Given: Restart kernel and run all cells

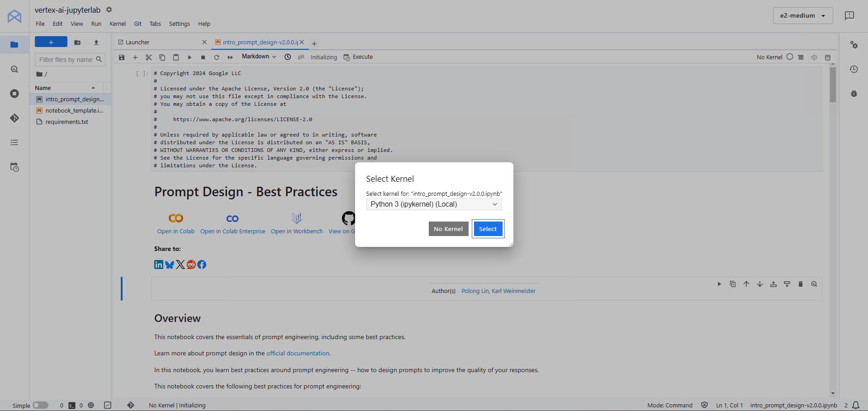Looking at the screenshot, I should point(230,57).
